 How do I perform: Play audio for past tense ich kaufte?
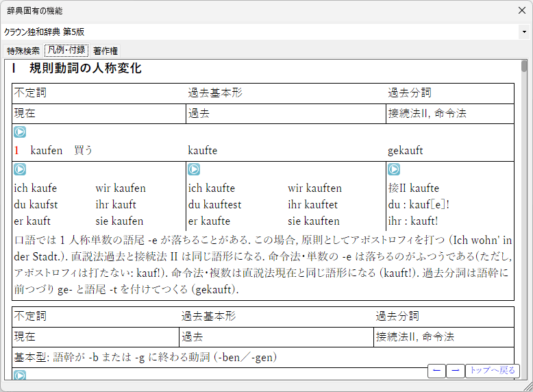[x=194, y=169]
